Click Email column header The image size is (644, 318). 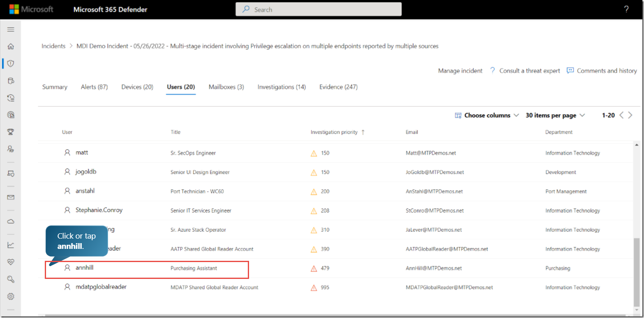pyautogui.click(x=412, y=132)
